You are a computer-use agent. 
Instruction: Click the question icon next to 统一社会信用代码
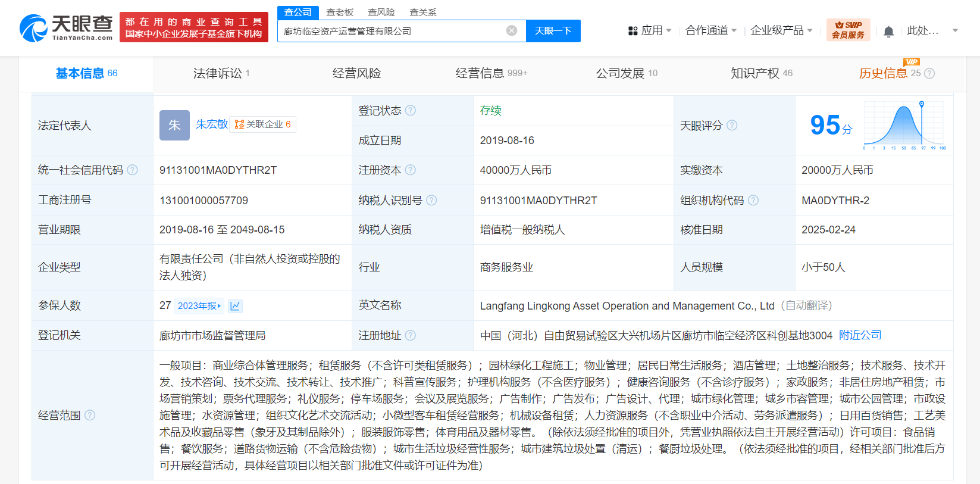(x=133, y=170)
